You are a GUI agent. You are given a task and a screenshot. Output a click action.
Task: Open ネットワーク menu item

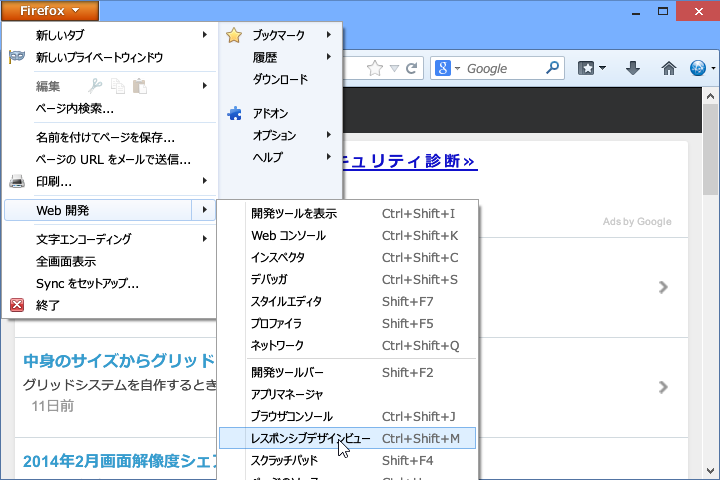pyautogui.click(x=348, y=345)
